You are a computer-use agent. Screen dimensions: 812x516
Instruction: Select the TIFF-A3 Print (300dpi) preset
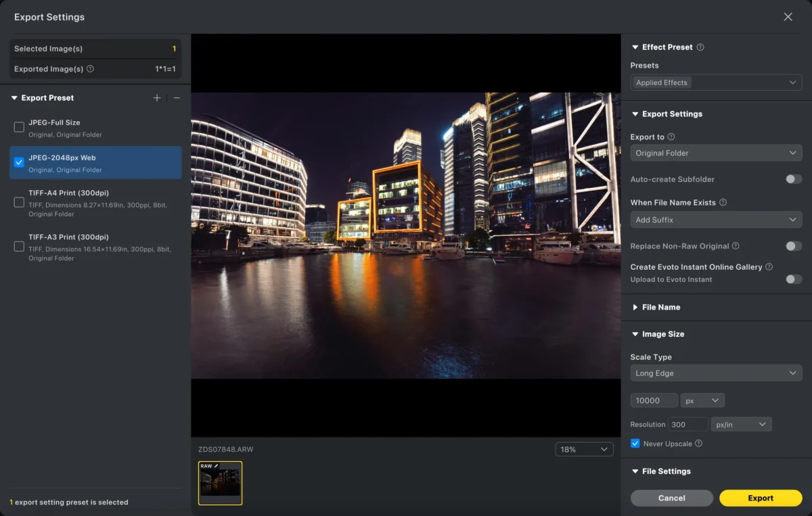coord(19,247)
